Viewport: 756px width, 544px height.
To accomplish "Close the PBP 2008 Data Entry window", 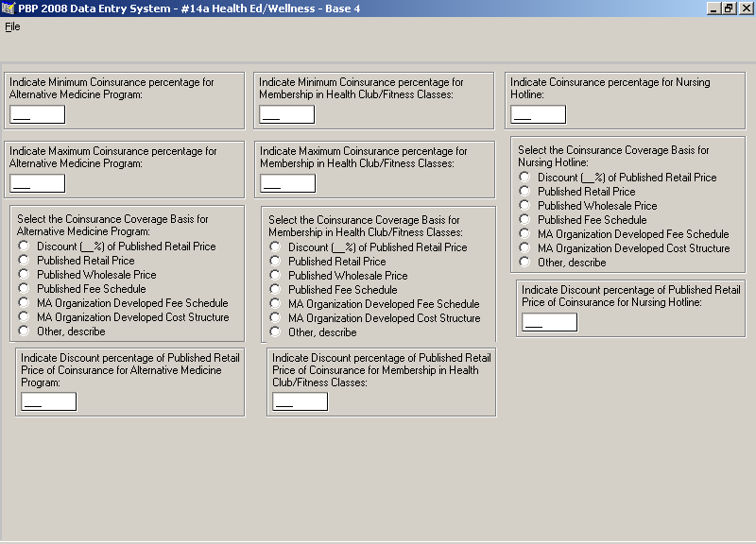I will 745,8.
